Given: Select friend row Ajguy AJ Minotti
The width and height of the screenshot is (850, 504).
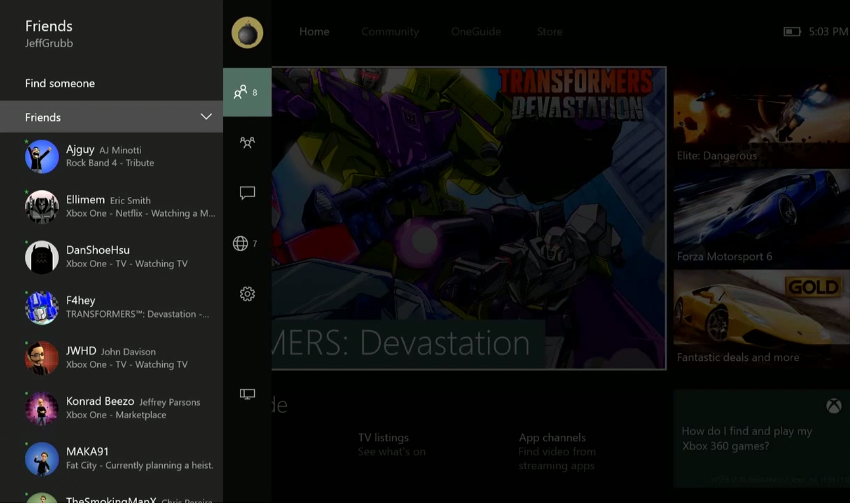Looking at the screenshot, I should click(x=111, y=156).
